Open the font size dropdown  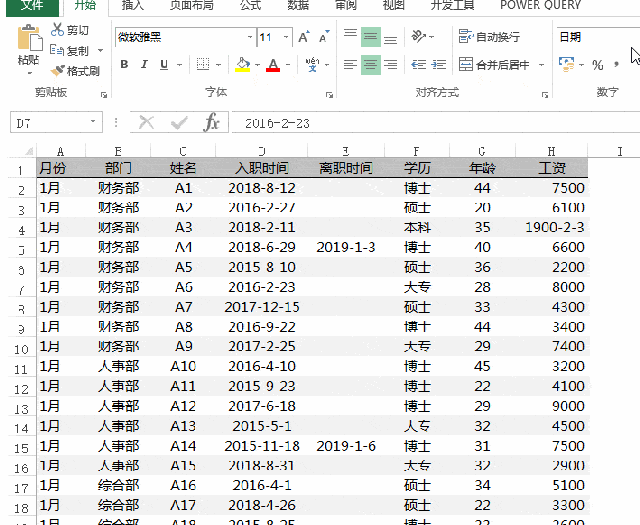tap(286, 37)
